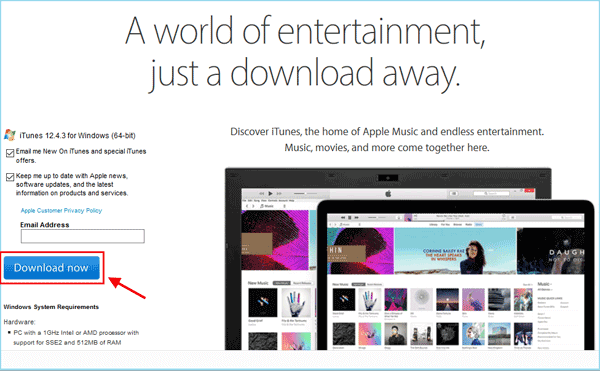600x371 pixels.
Task: Select the iTunes 12.4.3 for Windows (64-bit) text
Action: (x=77, y=135)
